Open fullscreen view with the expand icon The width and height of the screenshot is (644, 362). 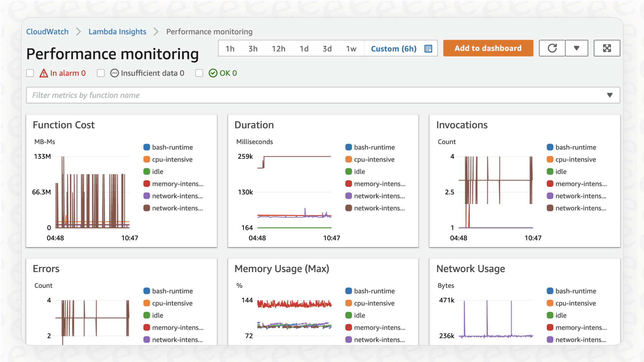click(x=607, y=48)
